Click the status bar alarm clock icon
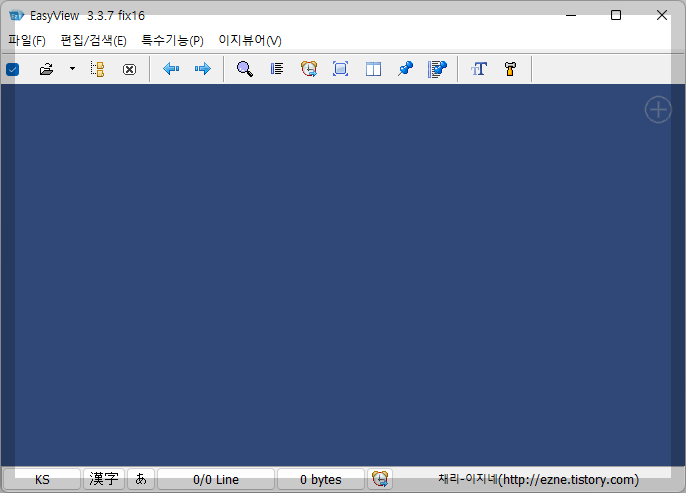 coord(380,479)
